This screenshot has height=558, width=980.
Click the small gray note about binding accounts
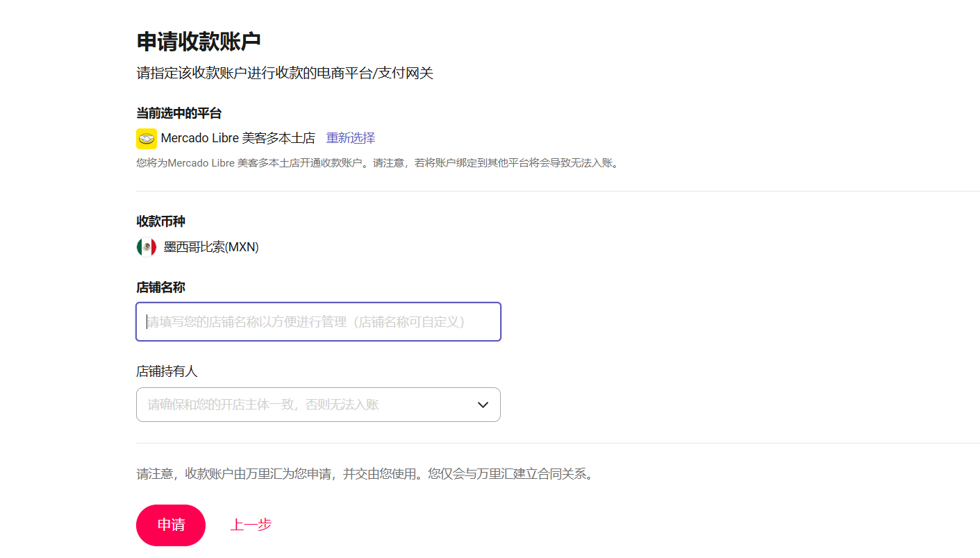click(377, 164)
